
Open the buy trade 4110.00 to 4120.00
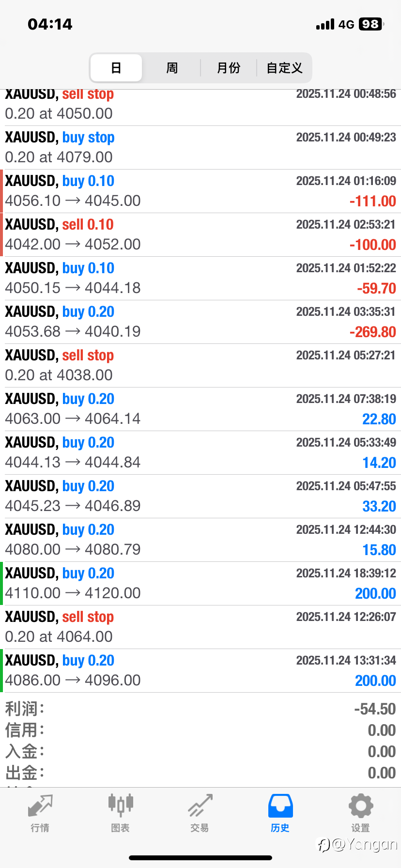tap(200, 583)
